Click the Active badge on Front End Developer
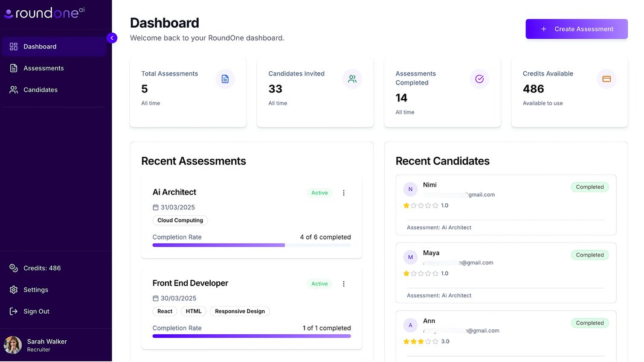Viewport: 644px width, 362px height. (320, 284)
